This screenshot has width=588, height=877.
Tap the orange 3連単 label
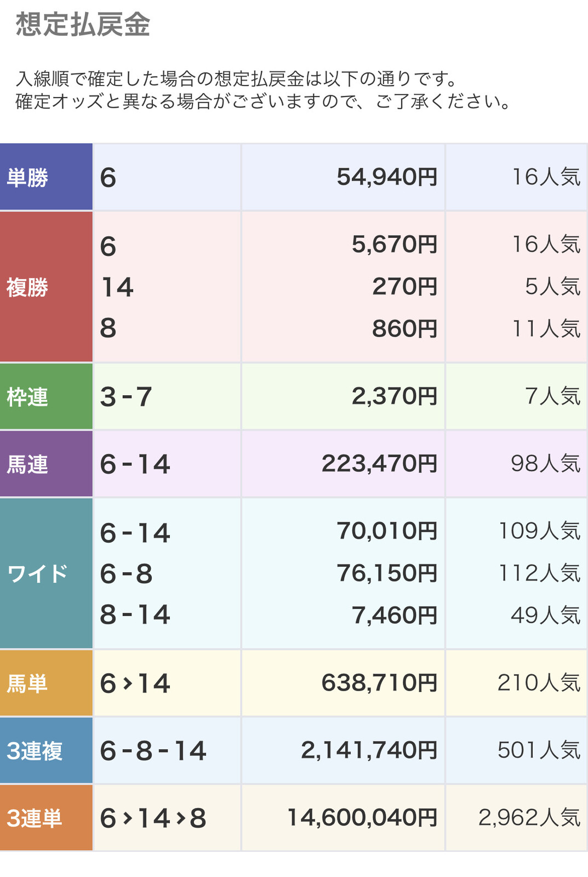point(35,818)
